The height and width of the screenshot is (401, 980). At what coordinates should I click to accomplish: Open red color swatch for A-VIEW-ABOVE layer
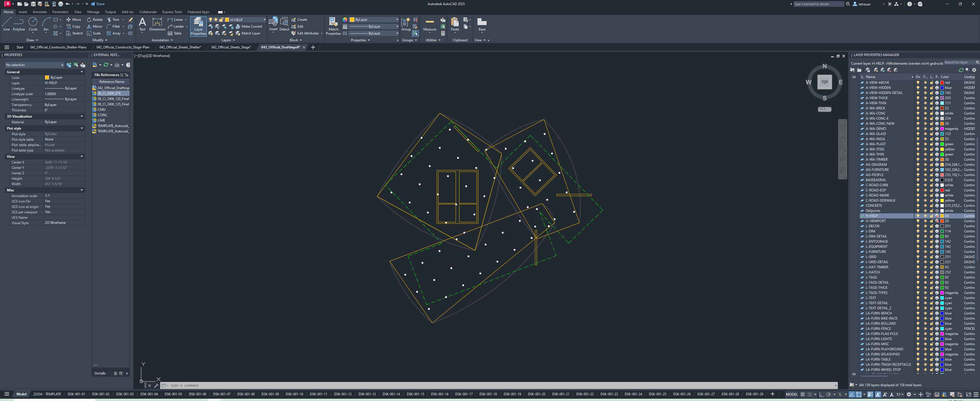pos(942,83)
